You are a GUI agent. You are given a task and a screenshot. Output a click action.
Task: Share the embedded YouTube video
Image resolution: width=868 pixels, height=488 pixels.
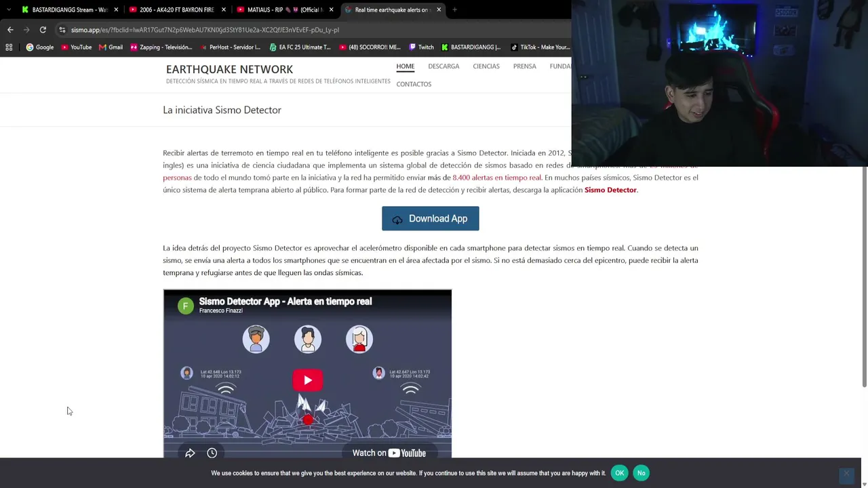(x=190, y=453)
